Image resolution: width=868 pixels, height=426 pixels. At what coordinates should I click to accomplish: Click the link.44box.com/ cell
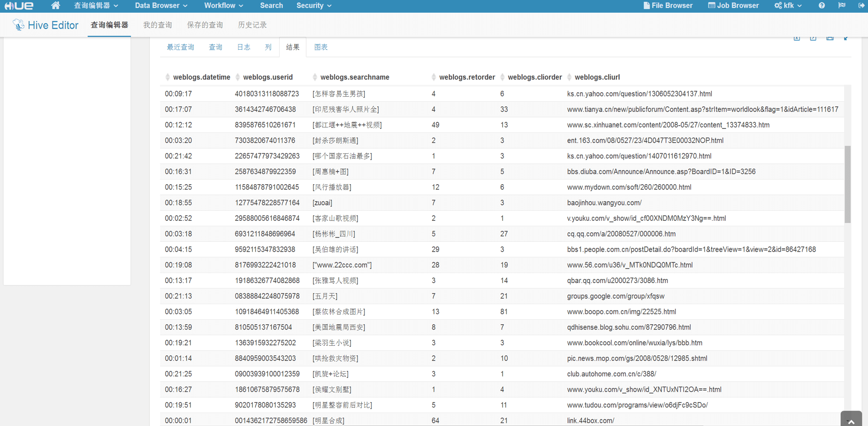591,420
